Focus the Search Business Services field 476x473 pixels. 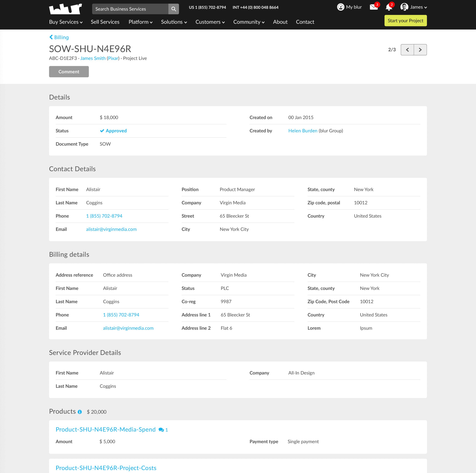(130, 9)
